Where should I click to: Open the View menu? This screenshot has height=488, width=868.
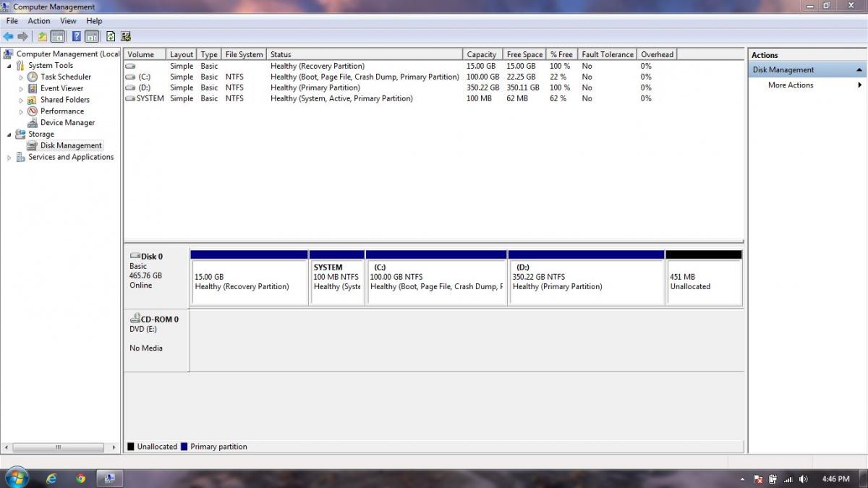click(69, 21)
